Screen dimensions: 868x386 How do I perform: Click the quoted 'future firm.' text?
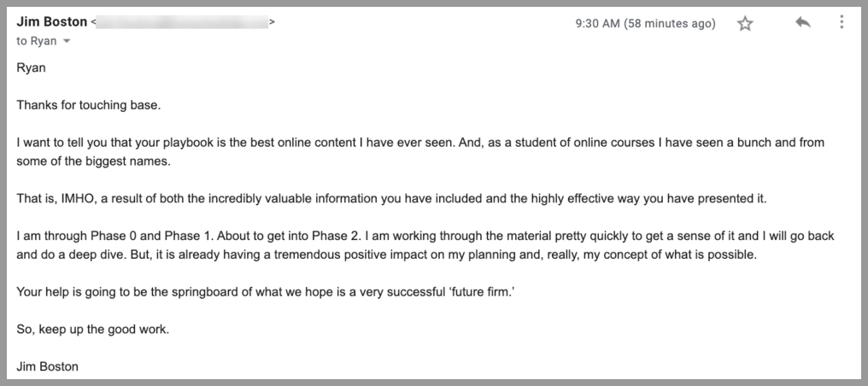tap(480, 293)
